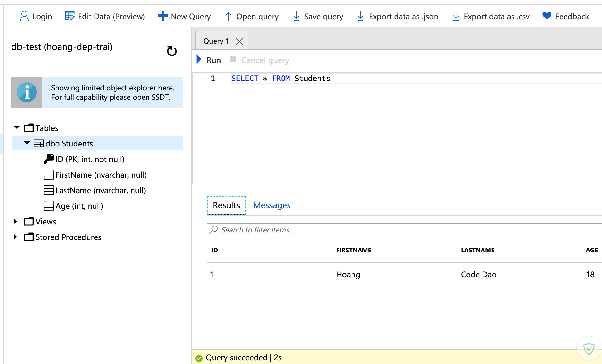602x364 pixels.
Task: Collapse the Tables folder
Action: [x=17, y=128]
